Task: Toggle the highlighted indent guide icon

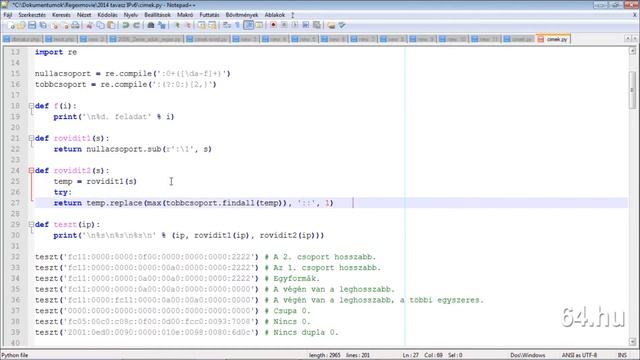Action: tap(248, 25)
